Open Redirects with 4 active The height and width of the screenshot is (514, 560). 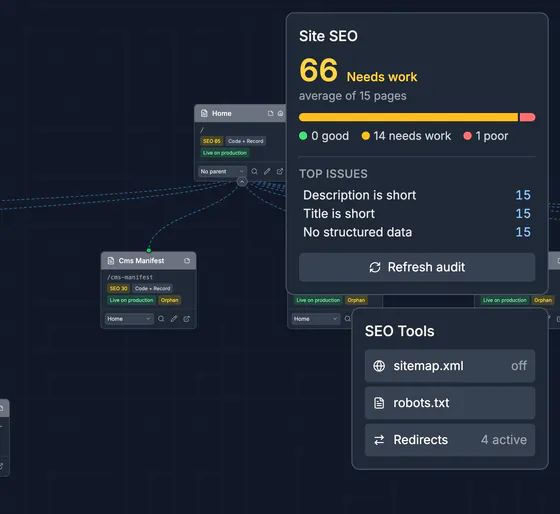pos(450,440)
